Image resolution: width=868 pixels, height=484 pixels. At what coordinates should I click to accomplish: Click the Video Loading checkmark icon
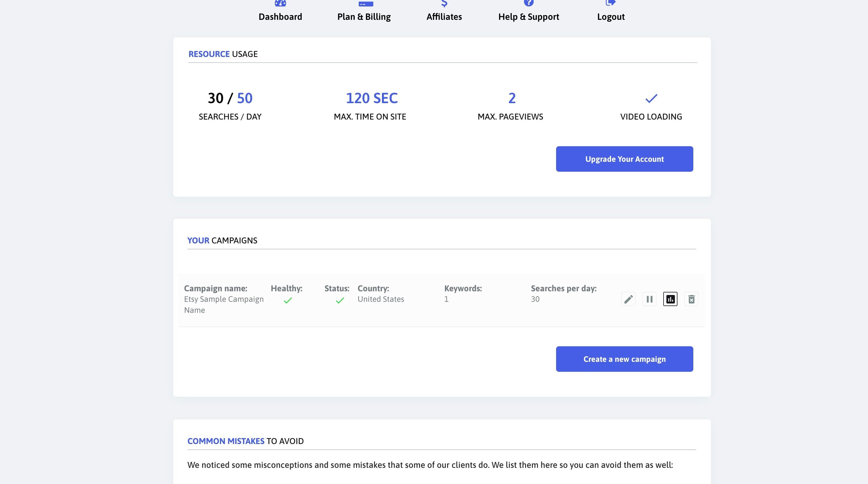point(651,98)
